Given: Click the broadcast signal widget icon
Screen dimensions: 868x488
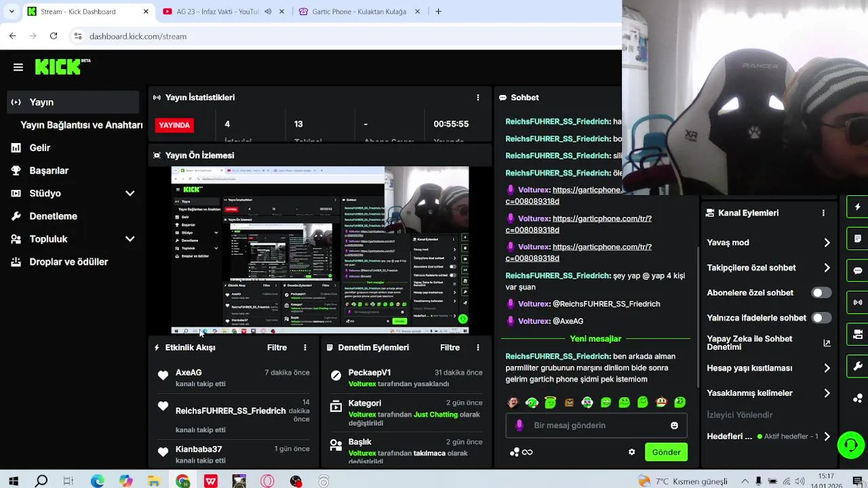Looking at the screenshot, I should point(858,302).
